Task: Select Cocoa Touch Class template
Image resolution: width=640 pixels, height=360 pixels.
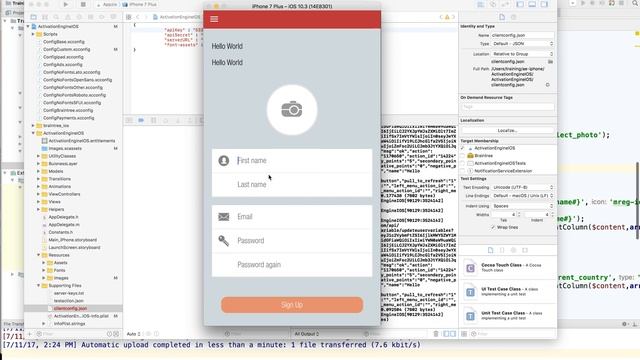Action: tap(508, 268)
